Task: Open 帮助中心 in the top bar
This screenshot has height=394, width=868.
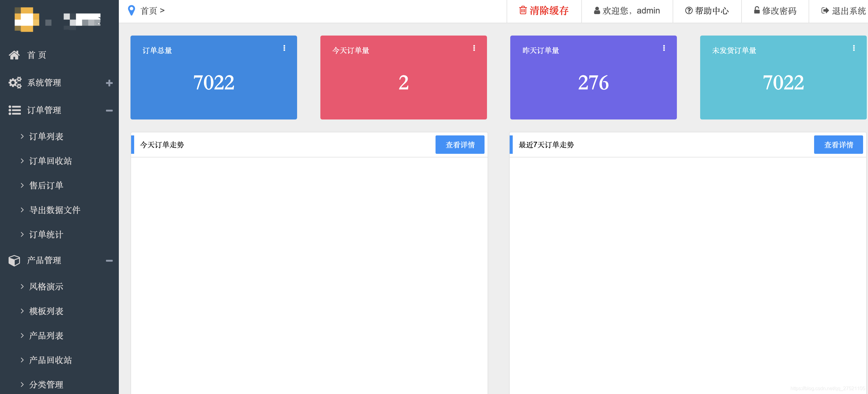Action: [x=707, y=11]
